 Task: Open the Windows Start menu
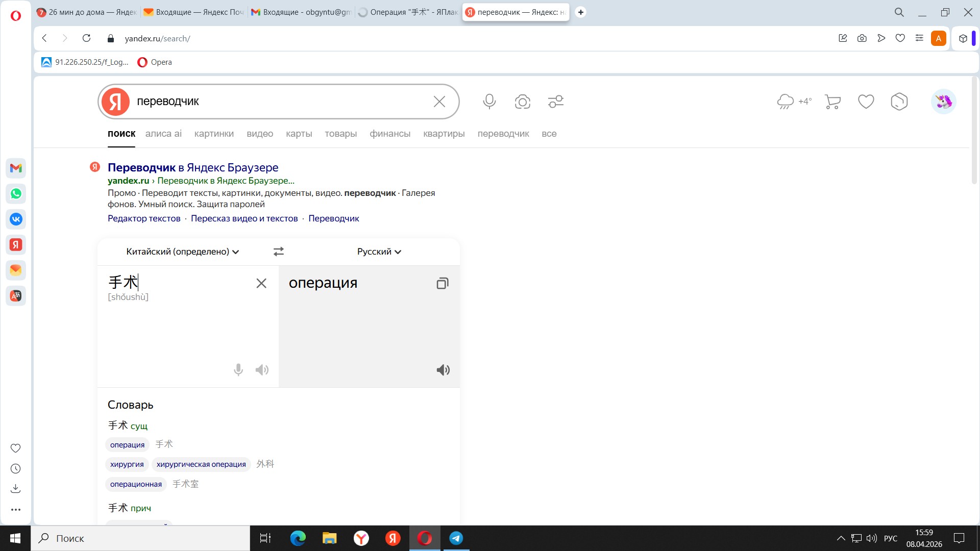tap(15, 538)
